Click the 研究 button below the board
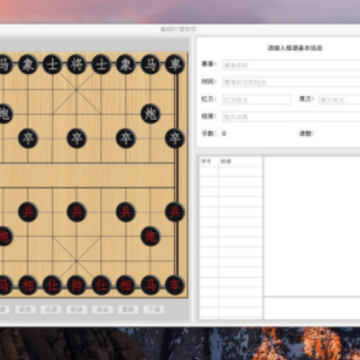This screenshot has width=360, height=360. [x=25, y=309]
